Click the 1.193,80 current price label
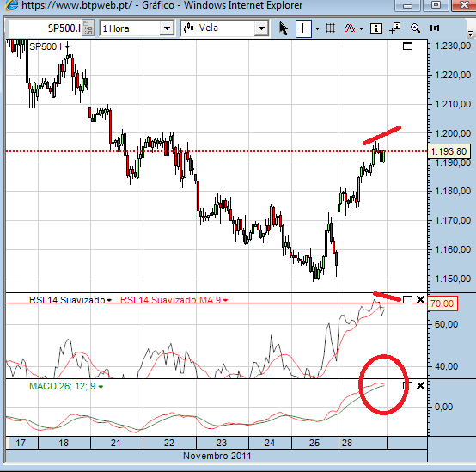Screen dimensions: 476x472 click(x=449, y=151)
